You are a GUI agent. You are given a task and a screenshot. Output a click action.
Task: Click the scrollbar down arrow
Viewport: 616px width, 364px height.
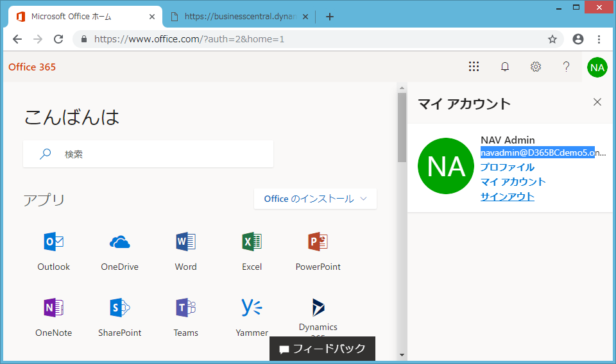tap(402, 355)
